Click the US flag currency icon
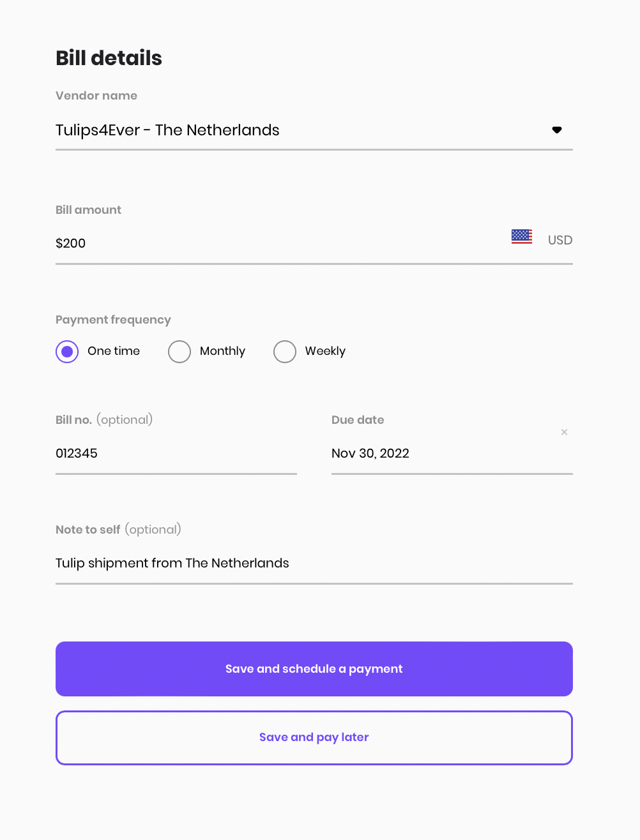 522,237
